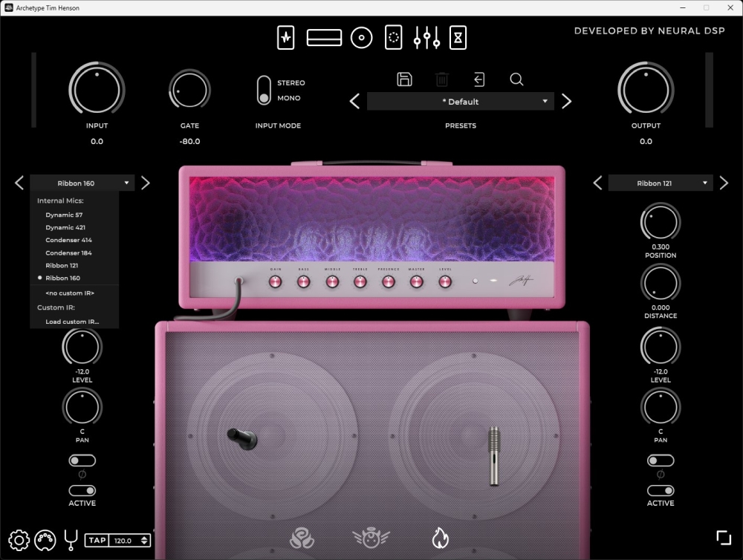Click the left mic Level knob
Image resolution: width=743 pixels, height=560 pixels.
coord(82,347)
